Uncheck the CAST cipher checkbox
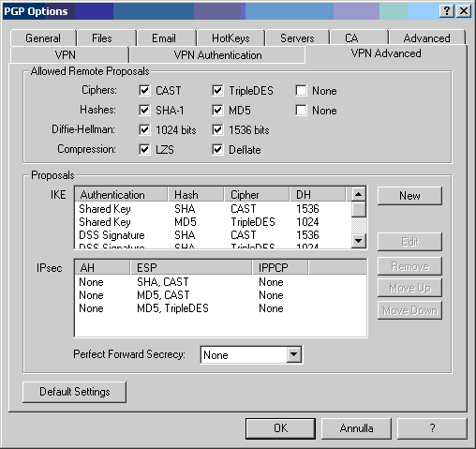476x449 pixels. [144, 91]
